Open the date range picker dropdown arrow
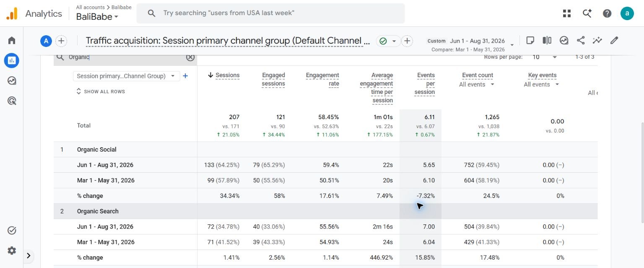644x268 pixels. pyautogui.click(x=512, y=44)
